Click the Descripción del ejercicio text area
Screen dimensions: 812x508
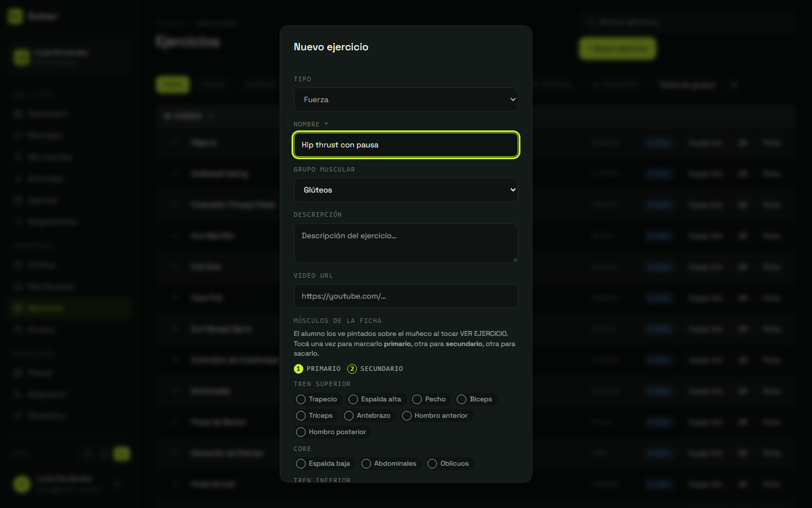[405, 243]
